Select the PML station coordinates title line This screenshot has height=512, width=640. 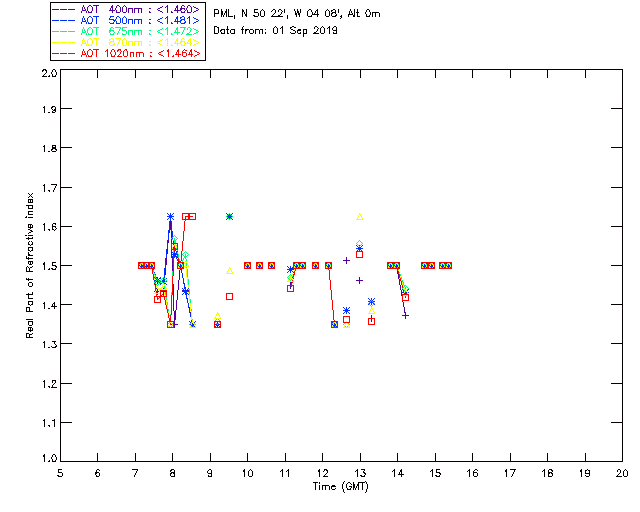pyautogui.click(x=297, y=13)
